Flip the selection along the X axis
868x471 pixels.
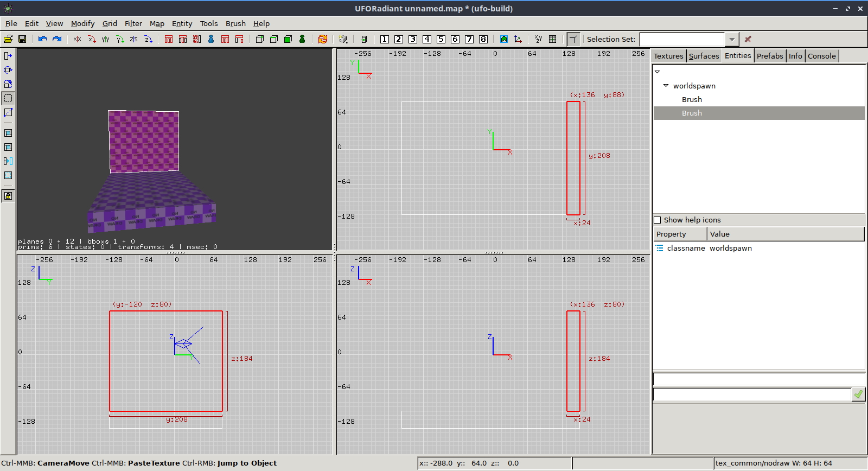[78, 39]
